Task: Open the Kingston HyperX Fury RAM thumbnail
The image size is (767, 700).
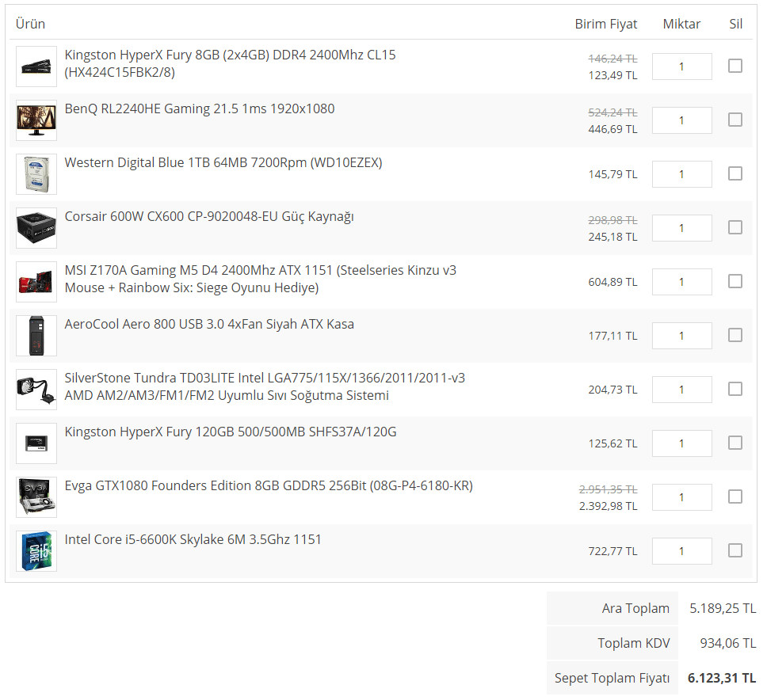Action: [36, 67]
